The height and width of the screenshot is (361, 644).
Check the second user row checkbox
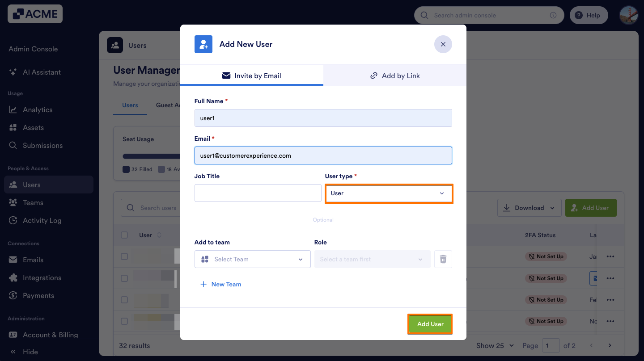tap(124, 278)
